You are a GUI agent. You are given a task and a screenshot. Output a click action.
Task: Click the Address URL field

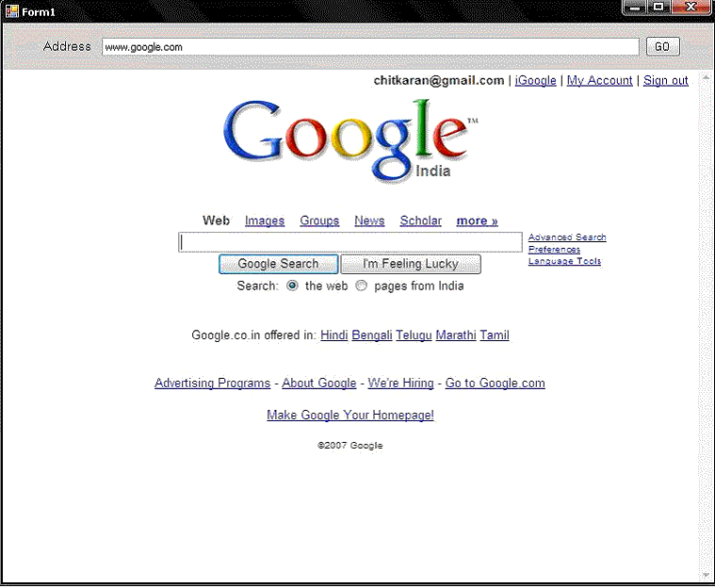point(370,47)
